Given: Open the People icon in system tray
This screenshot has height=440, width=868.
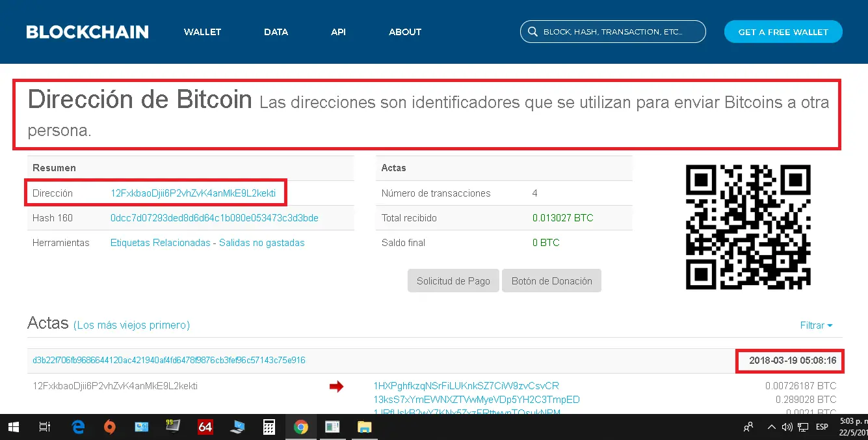Looking at the screenshot, I should coord(748,427).
